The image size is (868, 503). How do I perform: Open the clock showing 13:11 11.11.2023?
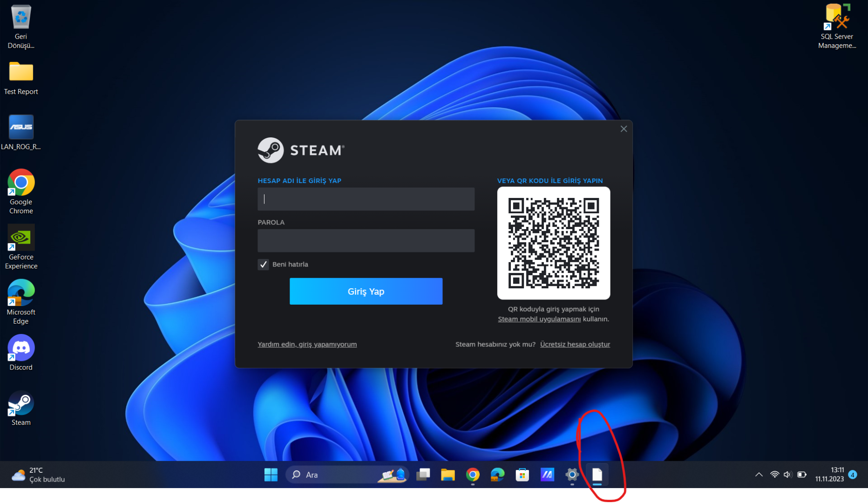(829, 475)
